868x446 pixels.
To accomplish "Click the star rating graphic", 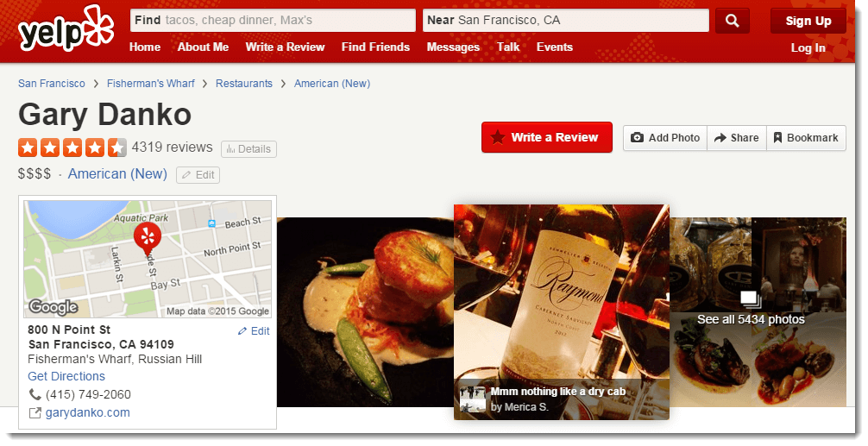I will [72, 148].
